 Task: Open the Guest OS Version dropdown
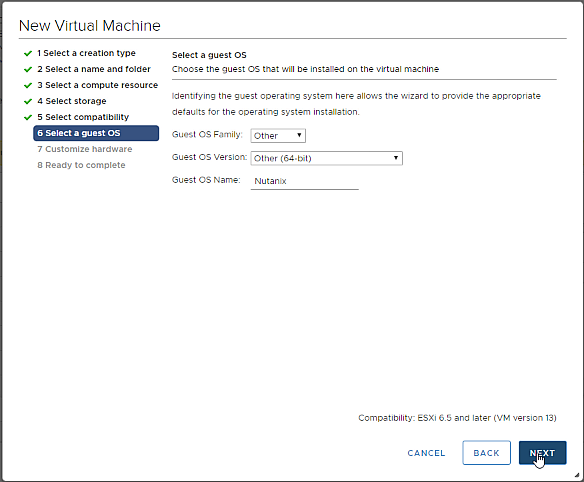327,158
